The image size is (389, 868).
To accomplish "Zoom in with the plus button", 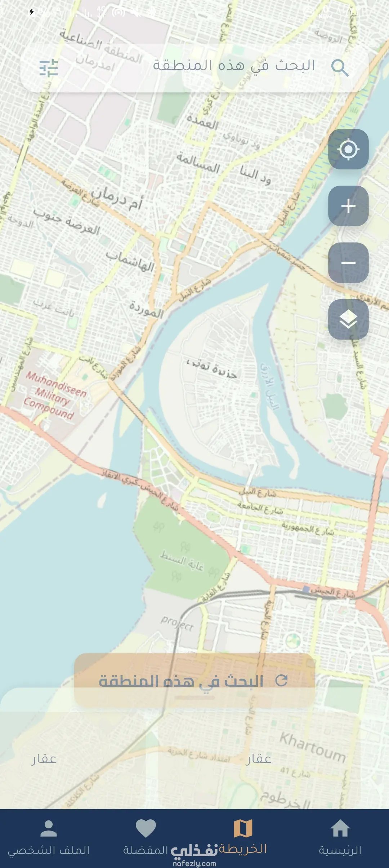I will 348,206.
